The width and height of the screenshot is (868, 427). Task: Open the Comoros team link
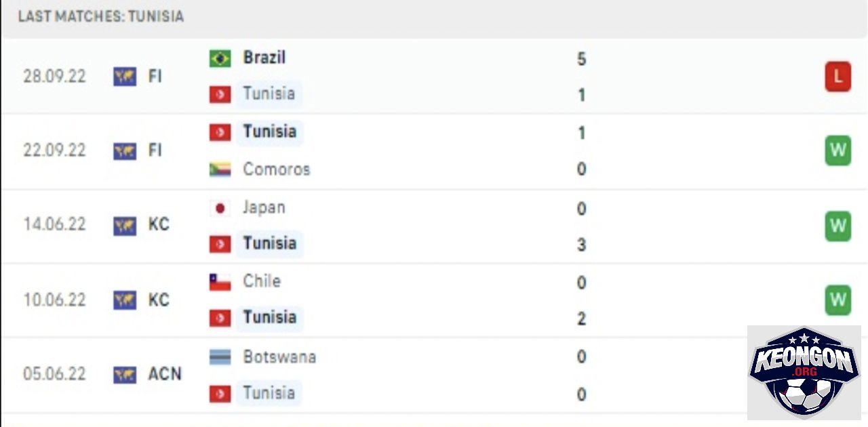(x=276, y=169)
